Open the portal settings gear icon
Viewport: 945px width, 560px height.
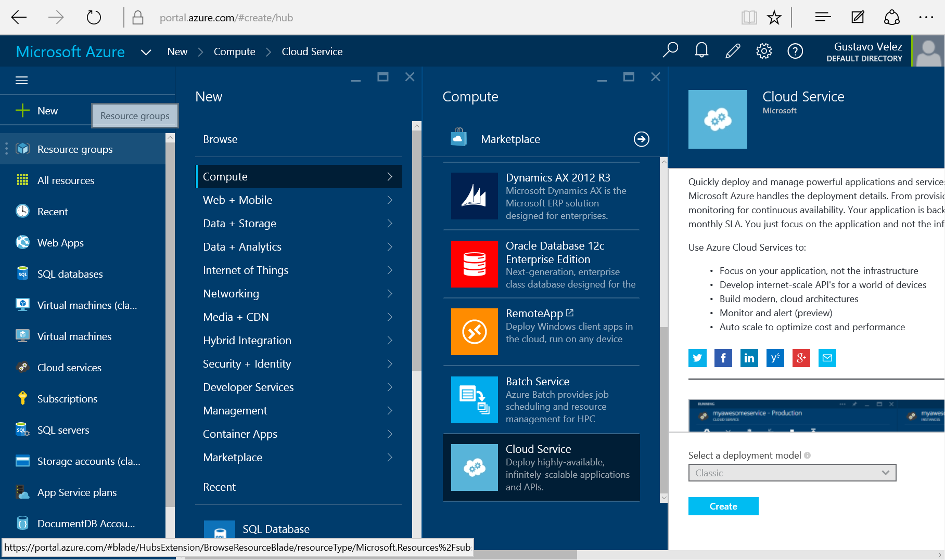[x=763, y=51]
